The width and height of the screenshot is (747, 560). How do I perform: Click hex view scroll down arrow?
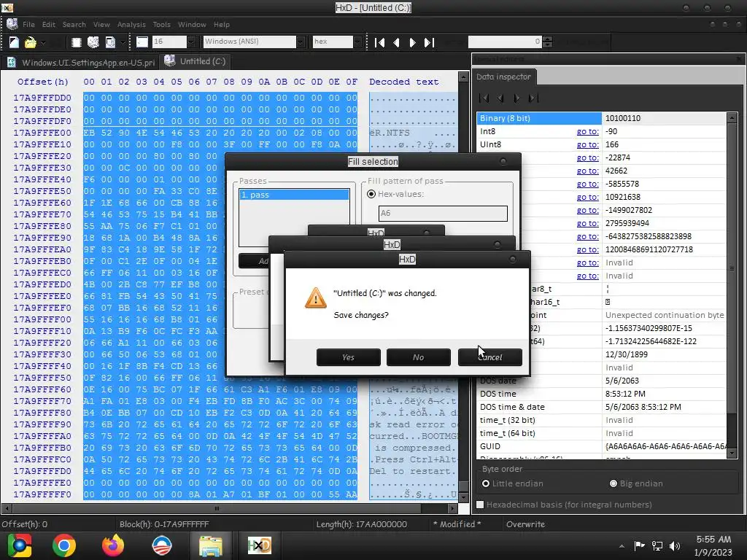click(x=463, y=497)
